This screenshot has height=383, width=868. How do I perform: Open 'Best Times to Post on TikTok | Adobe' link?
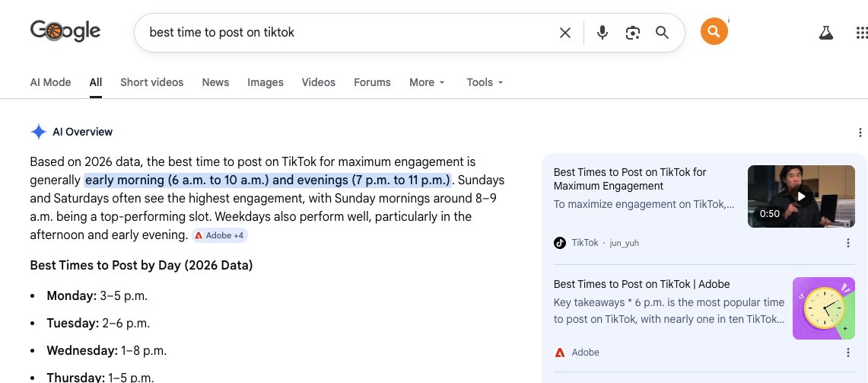click(x=641, y=284)
